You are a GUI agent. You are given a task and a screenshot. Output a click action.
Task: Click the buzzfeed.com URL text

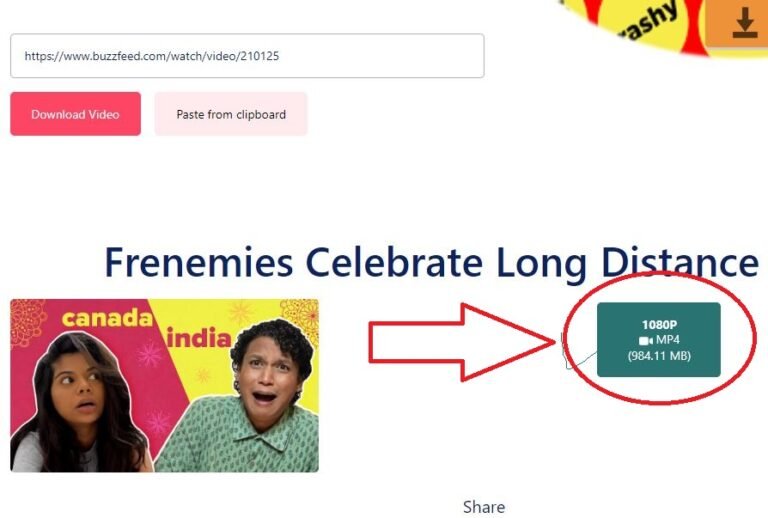[x=152, y=56]
